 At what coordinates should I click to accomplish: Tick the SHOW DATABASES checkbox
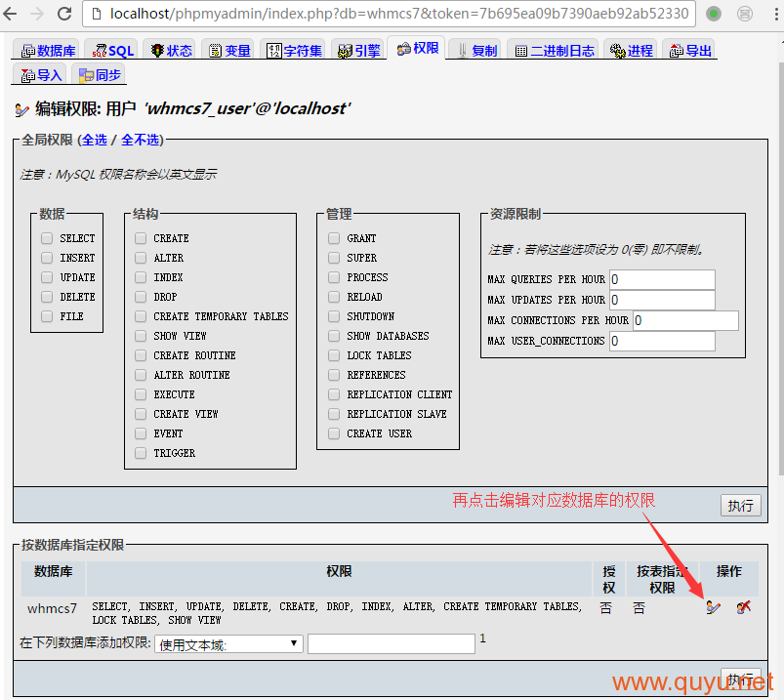tap(334, 336)
